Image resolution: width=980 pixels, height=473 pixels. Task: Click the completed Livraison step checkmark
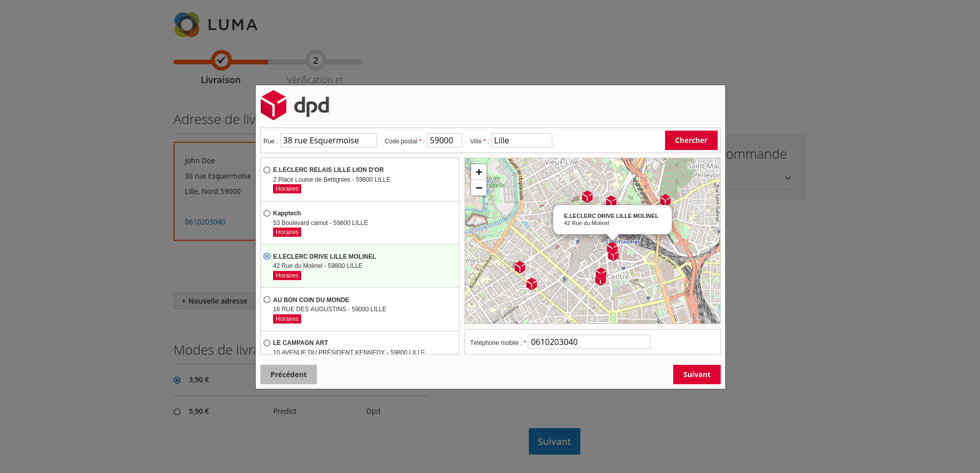click(x=220, y=60)
